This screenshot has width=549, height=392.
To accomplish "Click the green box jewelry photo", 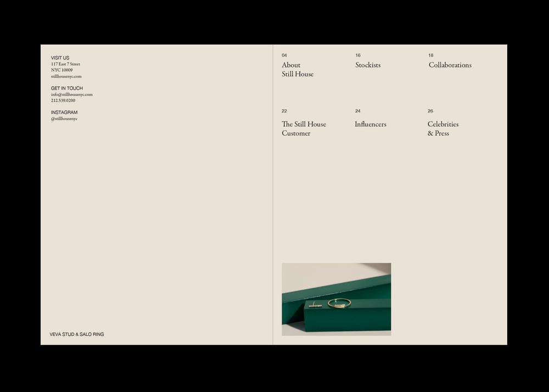I will pyautogui.click(x=336, y=299).
